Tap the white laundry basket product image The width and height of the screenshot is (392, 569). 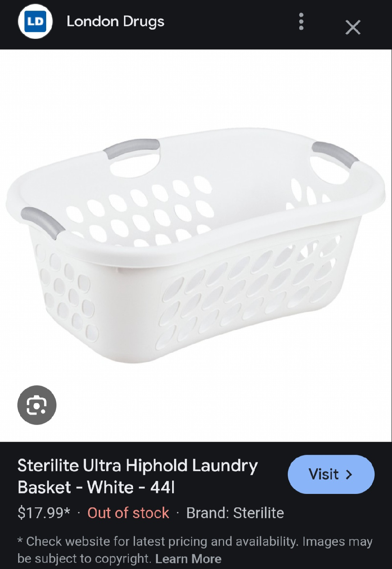(196, 245)
